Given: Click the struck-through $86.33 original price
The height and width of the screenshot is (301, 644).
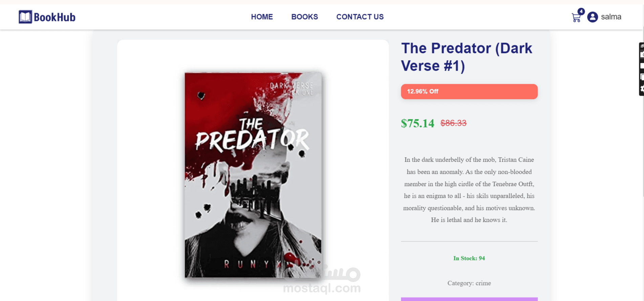Looking at the screenshot, I should click(x=453, y=123).
